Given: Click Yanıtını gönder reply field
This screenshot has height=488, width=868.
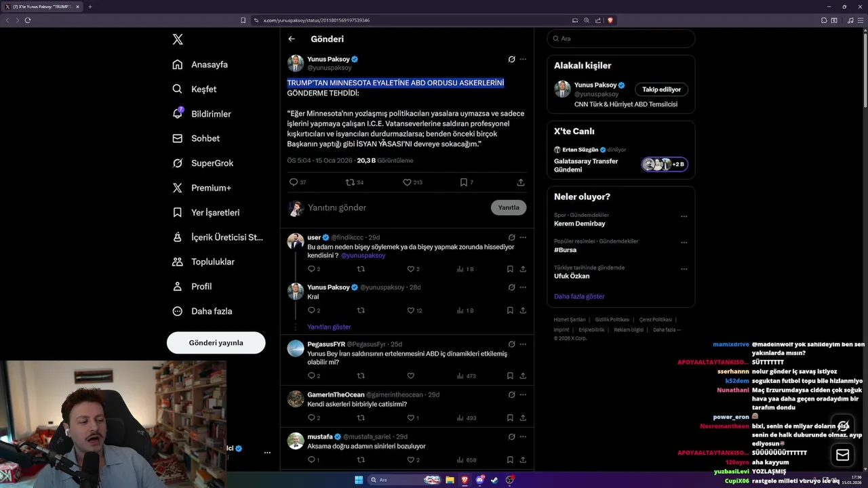Looking at the screenshot, I should [x=396, y=207].
